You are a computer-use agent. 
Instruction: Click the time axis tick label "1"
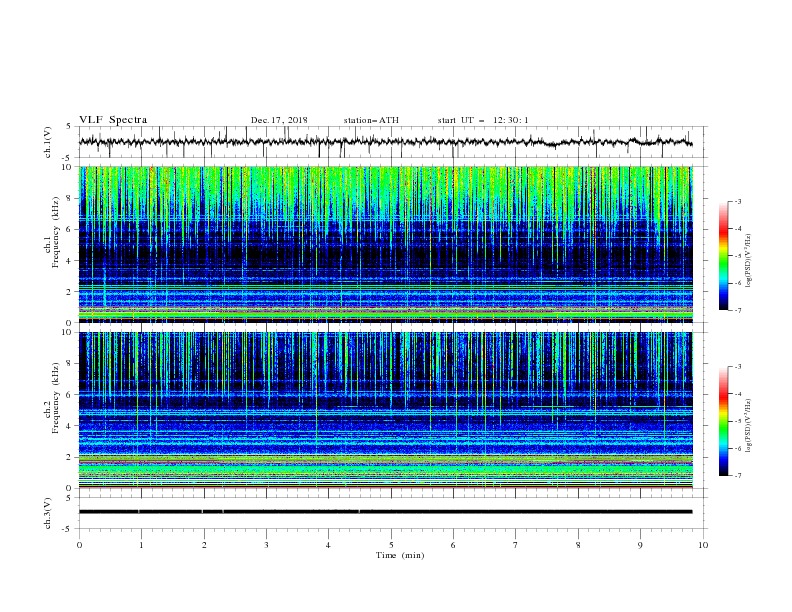point(141,545)
